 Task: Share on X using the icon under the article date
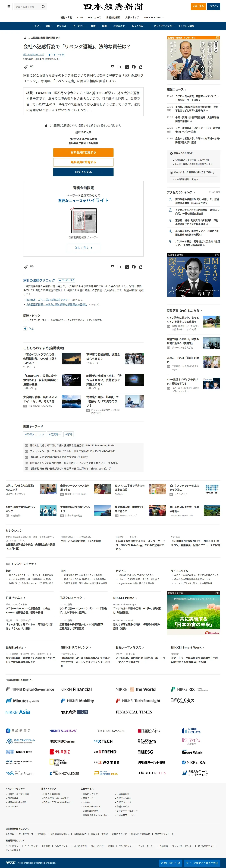point(127,67)
